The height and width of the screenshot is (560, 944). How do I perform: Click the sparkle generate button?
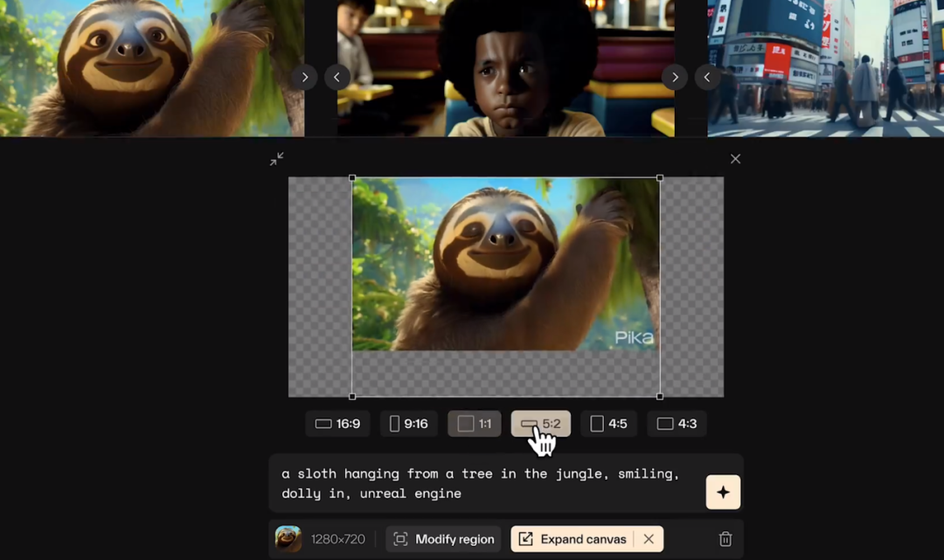[723, 492]
